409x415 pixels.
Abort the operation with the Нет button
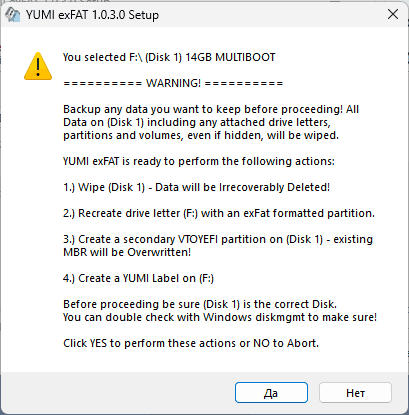coord(355,393)
